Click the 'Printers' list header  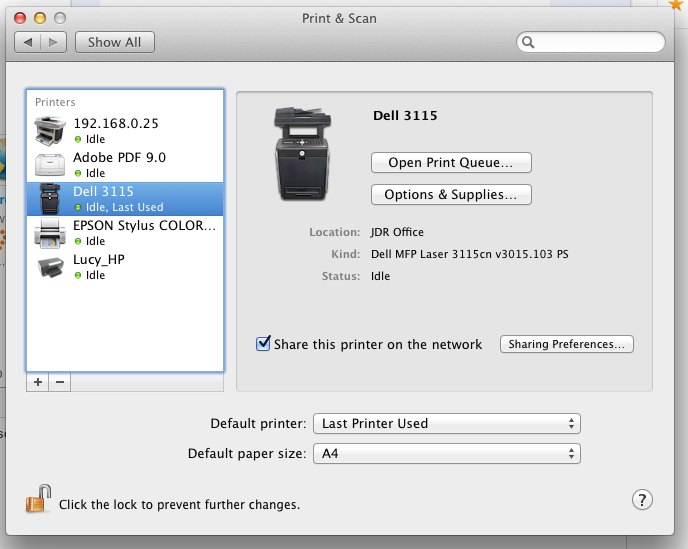[55, 102]
